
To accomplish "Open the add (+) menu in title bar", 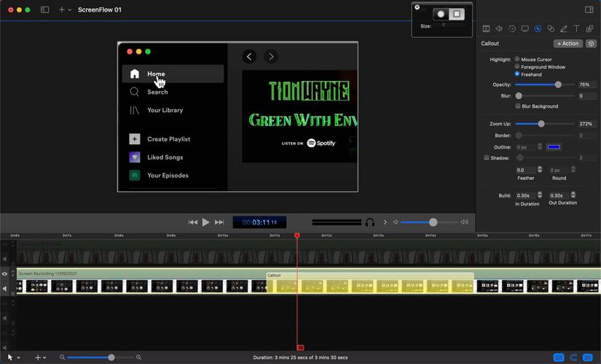I will point(64,9).
